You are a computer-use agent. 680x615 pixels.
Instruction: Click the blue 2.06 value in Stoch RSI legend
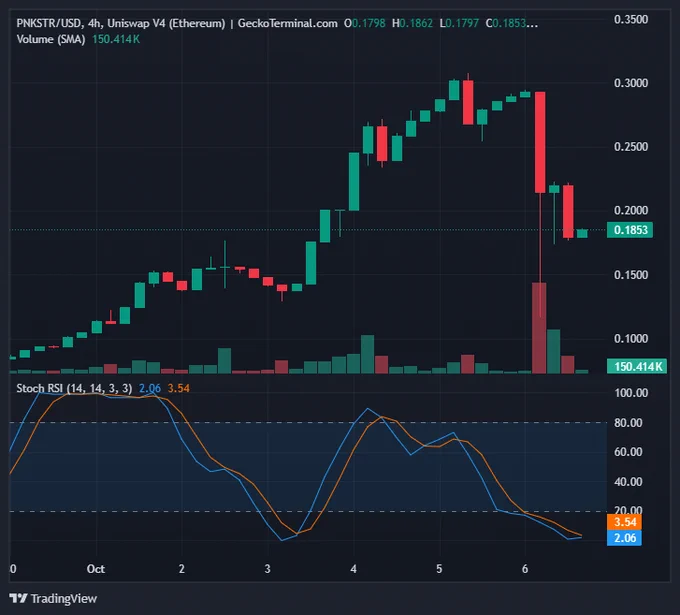[150, 388]
